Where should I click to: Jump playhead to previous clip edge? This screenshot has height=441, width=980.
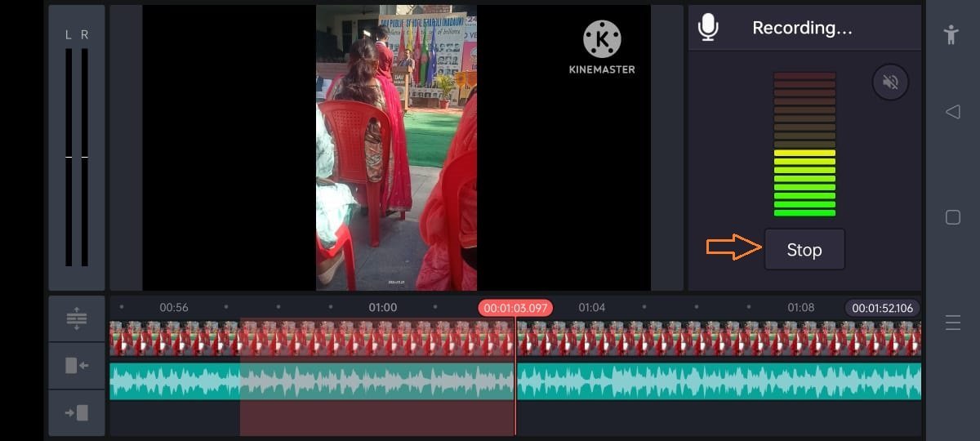[77, 366]
